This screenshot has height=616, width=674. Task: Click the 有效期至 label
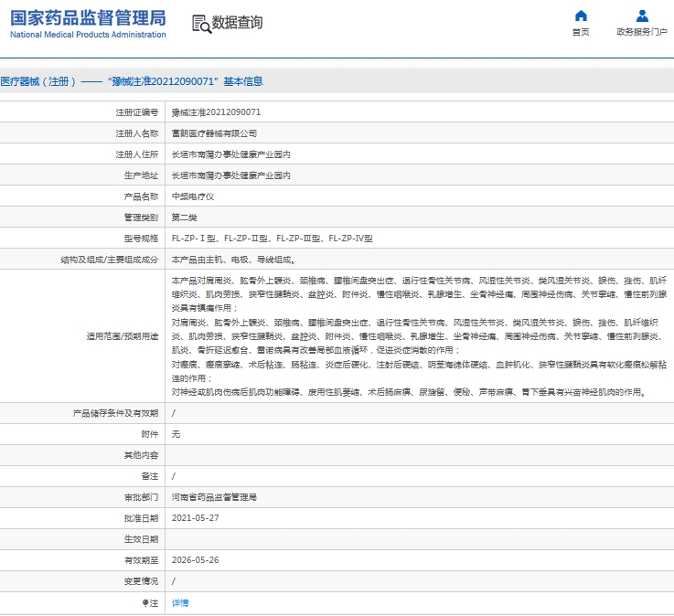point(141,560)
